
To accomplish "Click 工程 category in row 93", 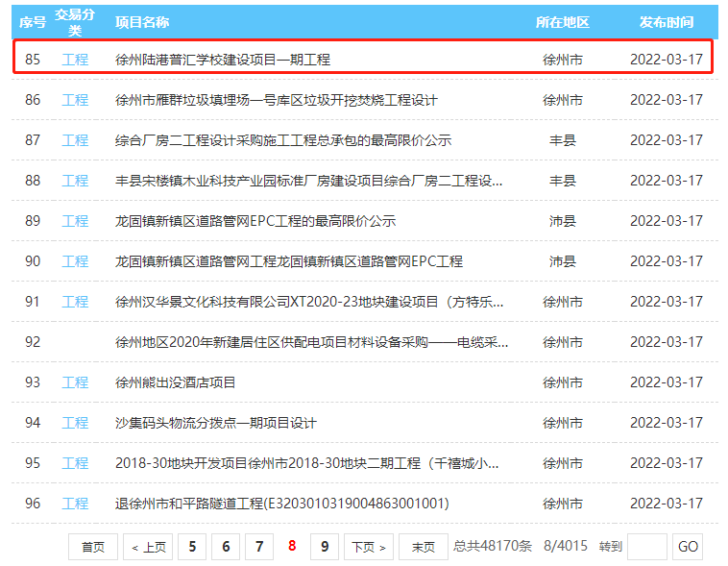I will (x=75, y=382).
